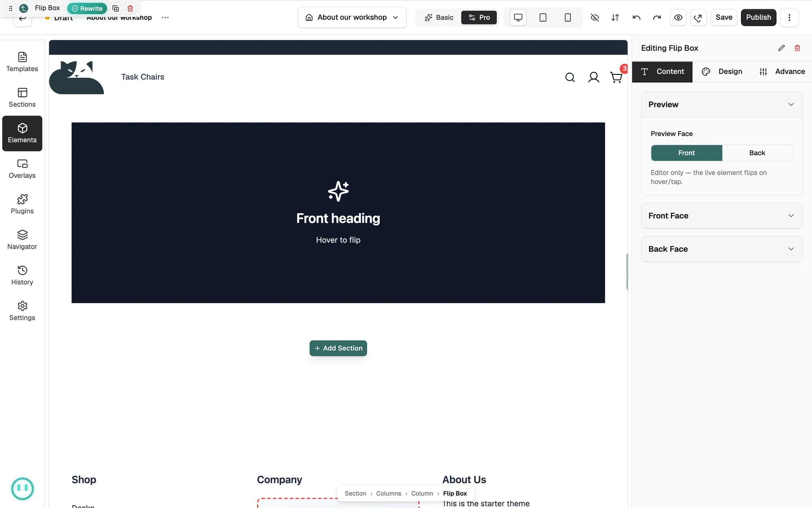This screenshot has width=812, height=508.
Task: Open the Content tab
Action: pyautogui.click(x=662, y=72)
